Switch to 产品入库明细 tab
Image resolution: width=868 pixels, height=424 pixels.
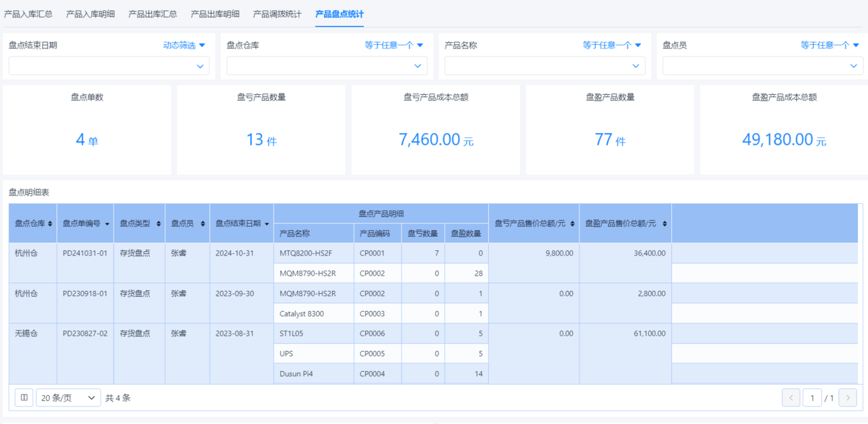click(x=90, y=14)
